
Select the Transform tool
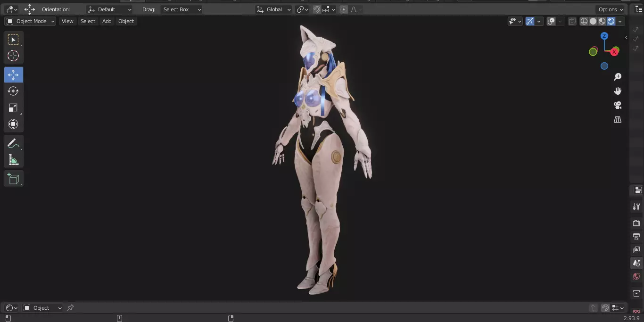pyautogui.click(x=13, y=124)
